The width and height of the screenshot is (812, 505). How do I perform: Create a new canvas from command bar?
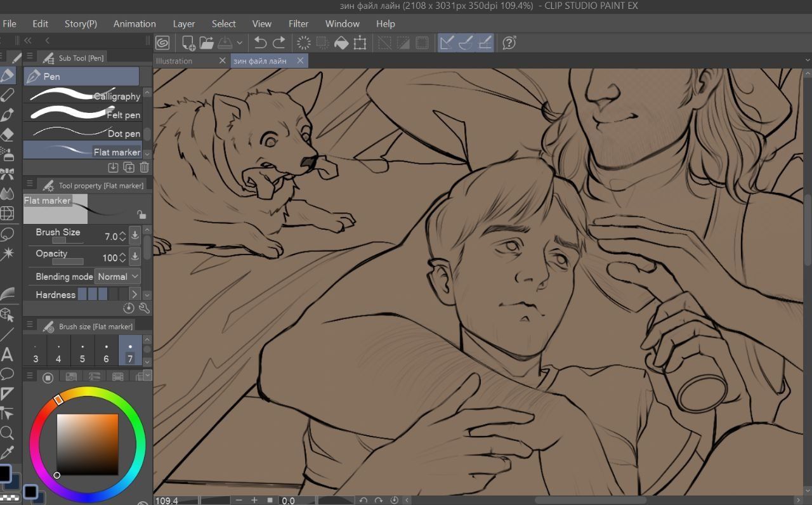click(x=188, y=43)
